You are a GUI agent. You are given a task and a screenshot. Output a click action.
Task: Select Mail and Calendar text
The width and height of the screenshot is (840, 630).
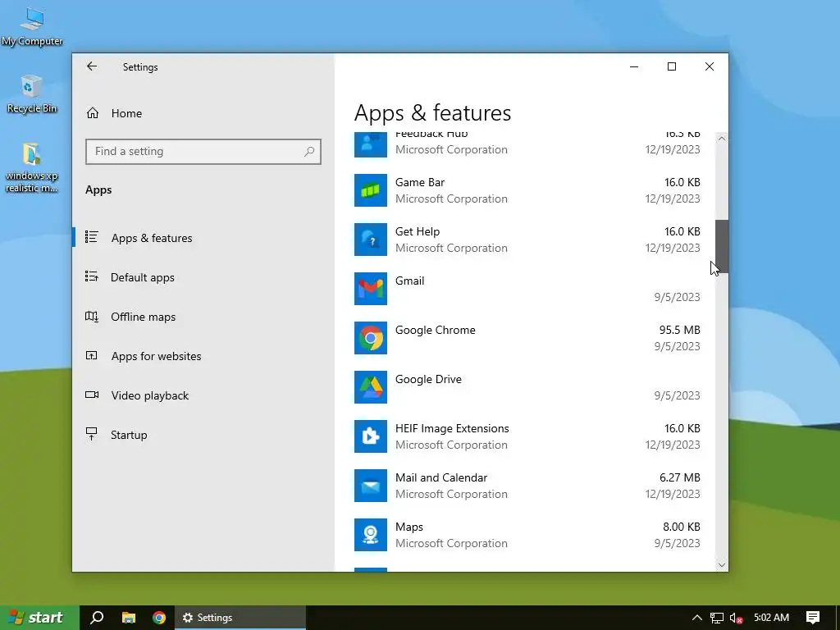(x=441, y=478)
